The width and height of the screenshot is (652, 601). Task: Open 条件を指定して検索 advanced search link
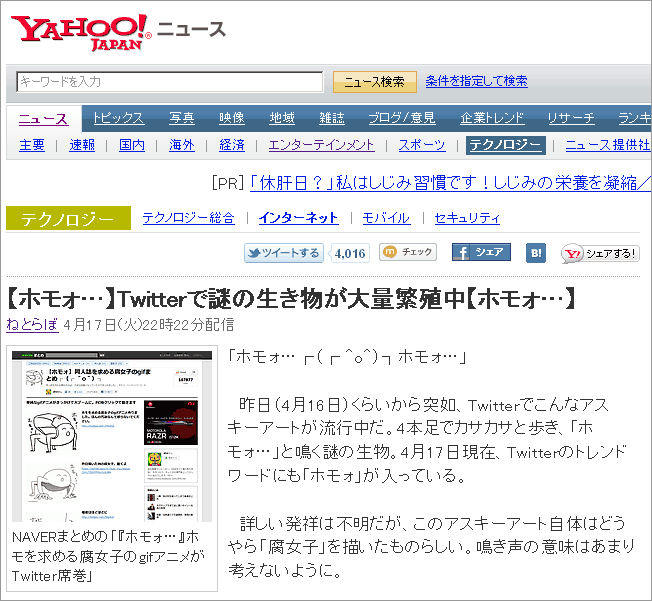tap(476, 81)
